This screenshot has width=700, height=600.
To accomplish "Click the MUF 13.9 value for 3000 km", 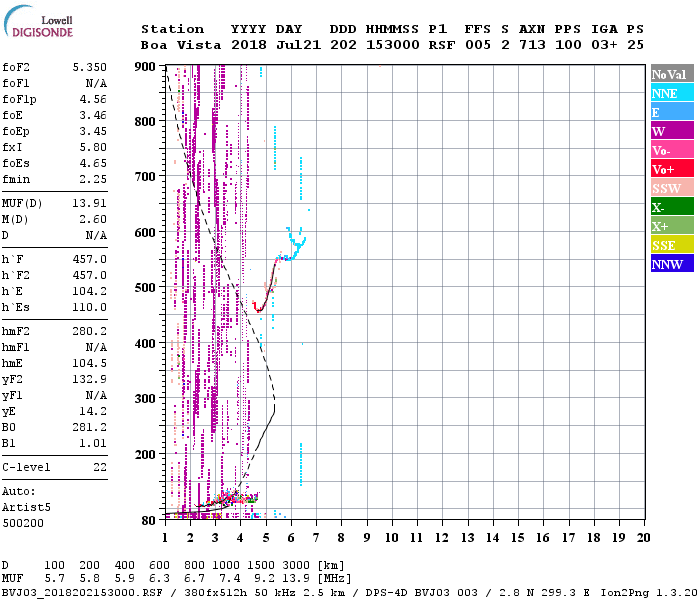I will pos(296,579).
